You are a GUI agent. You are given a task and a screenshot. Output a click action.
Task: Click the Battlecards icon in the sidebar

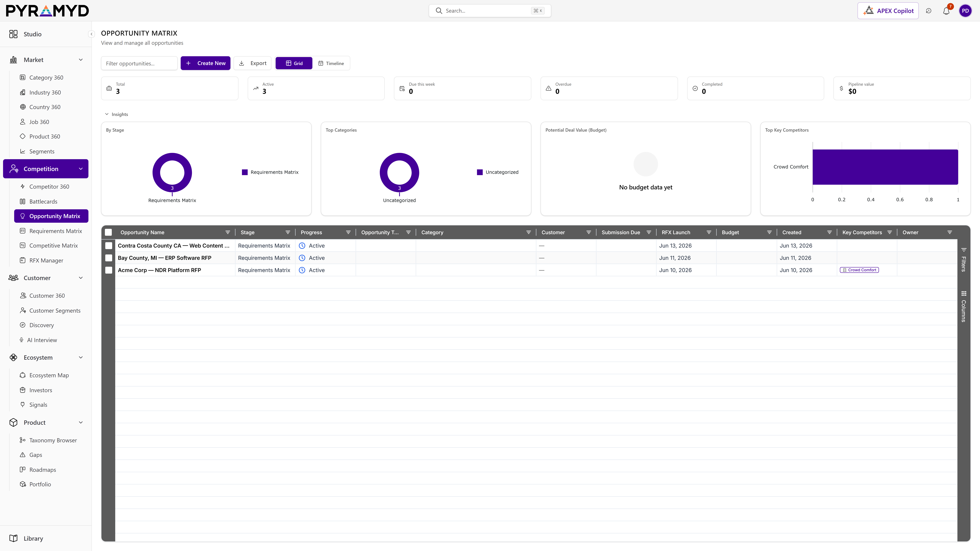(x=22, y=202)
